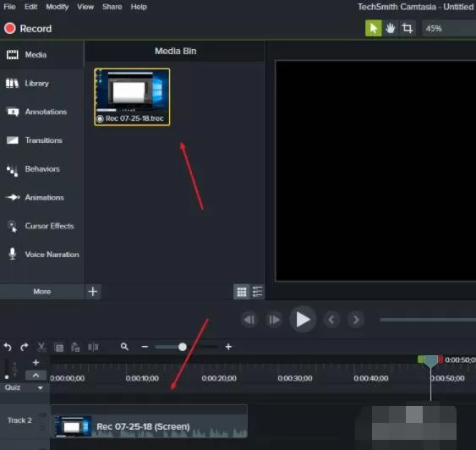Open the Animations tab

[42, 197]
